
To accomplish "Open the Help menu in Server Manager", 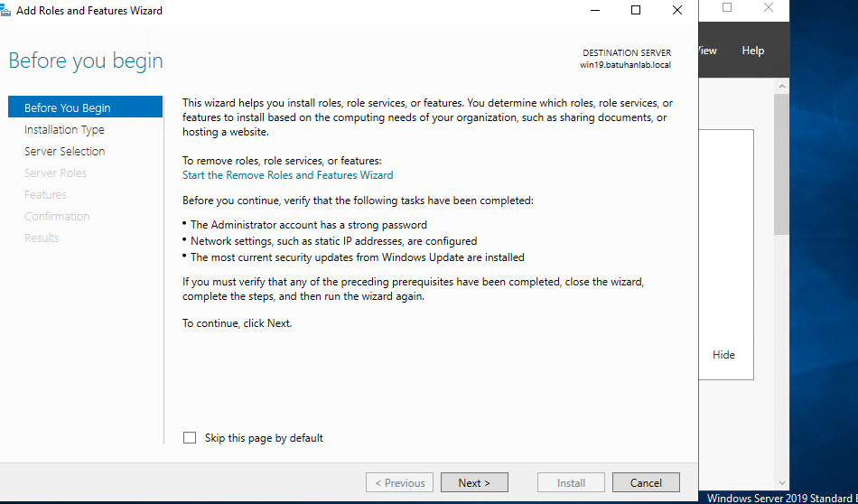I will pyautogui.click(x=752, y=51).
